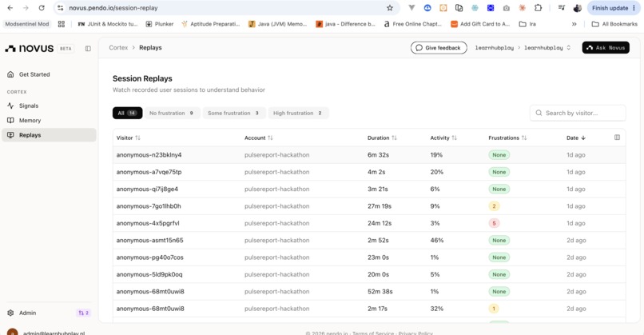Screen dimensions: 644x335
Task: Click the Cortex breadcrumb link
Action: 118,48
